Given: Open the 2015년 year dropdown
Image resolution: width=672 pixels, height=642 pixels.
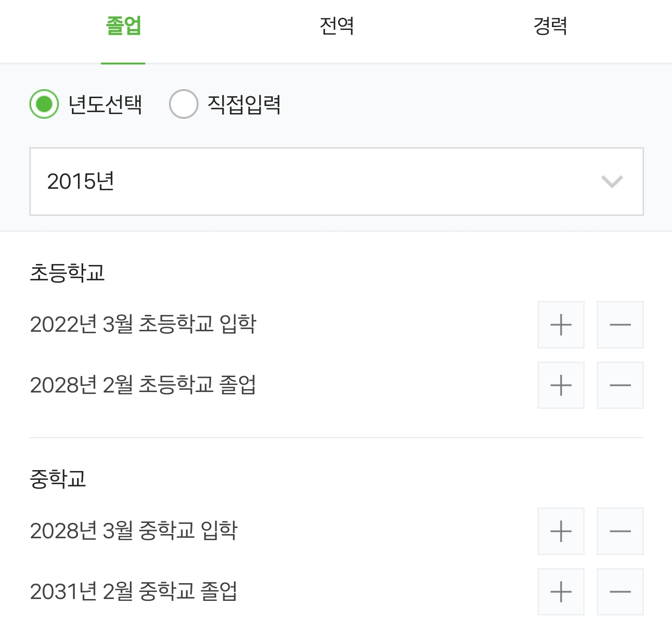Looking at the screenshot, I should coord(336,181).
